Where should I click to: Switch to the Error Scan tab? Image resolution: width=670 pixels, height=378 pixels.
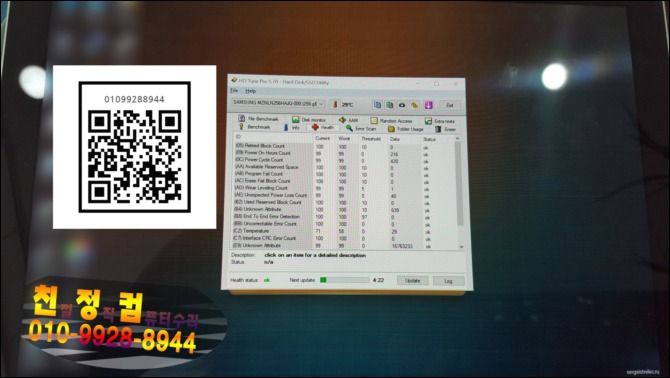point(361,128)
